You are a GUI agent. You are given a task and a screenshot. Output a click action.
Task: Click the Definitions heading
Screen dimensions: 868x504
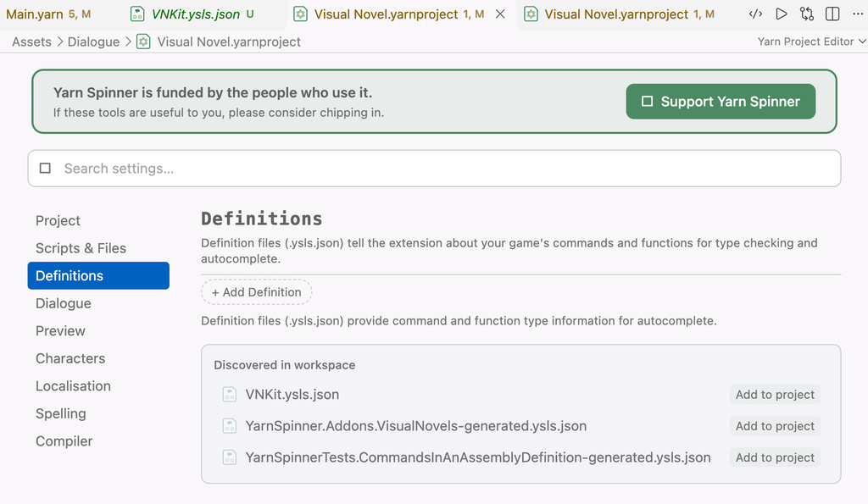click(x=261, y=219)
